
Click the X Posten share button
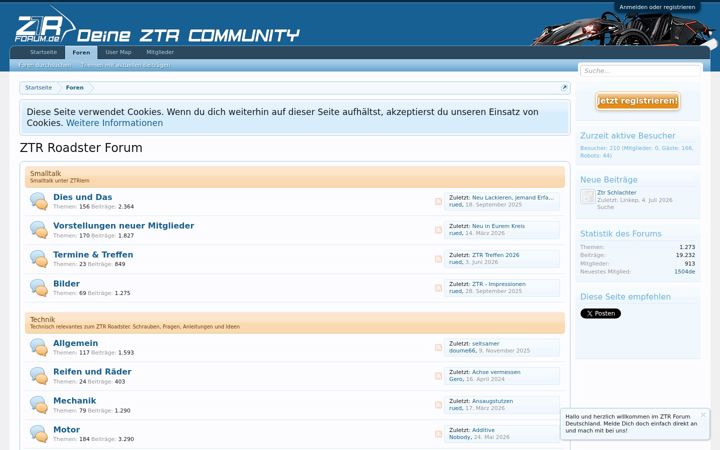tap(601, 314)
